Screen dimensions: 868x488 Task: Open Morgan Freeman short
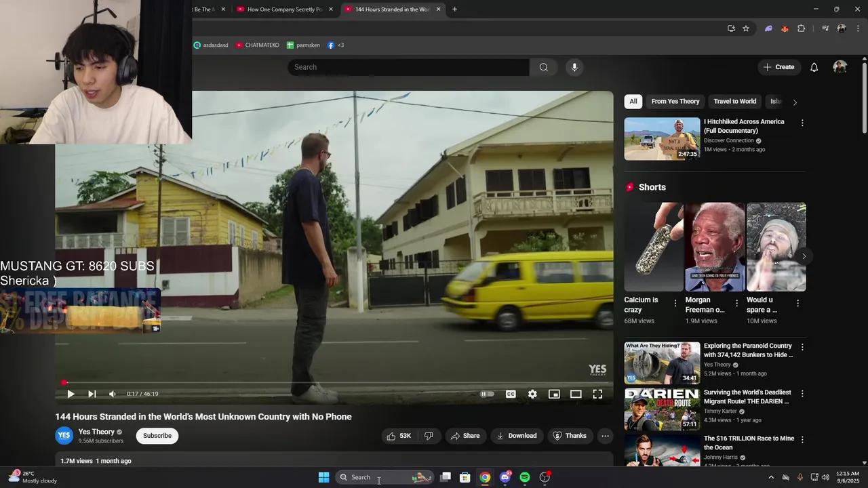[715, 247]
